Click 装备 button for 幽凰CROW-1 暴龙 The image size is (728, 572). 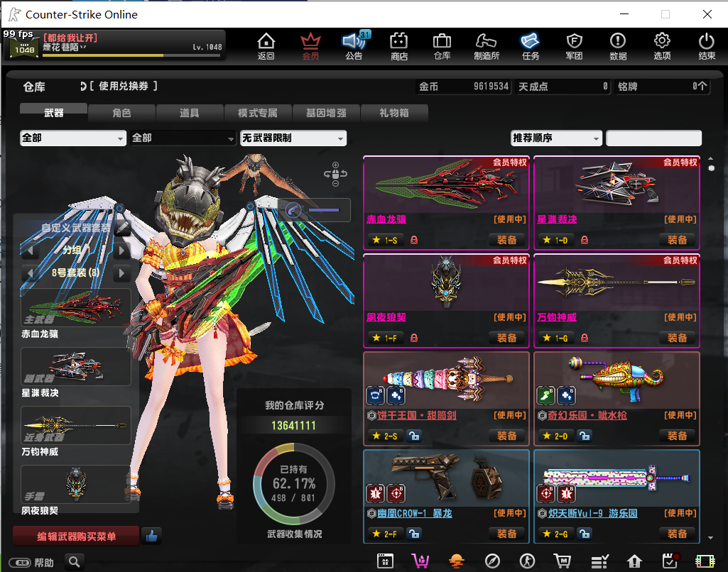507,534
